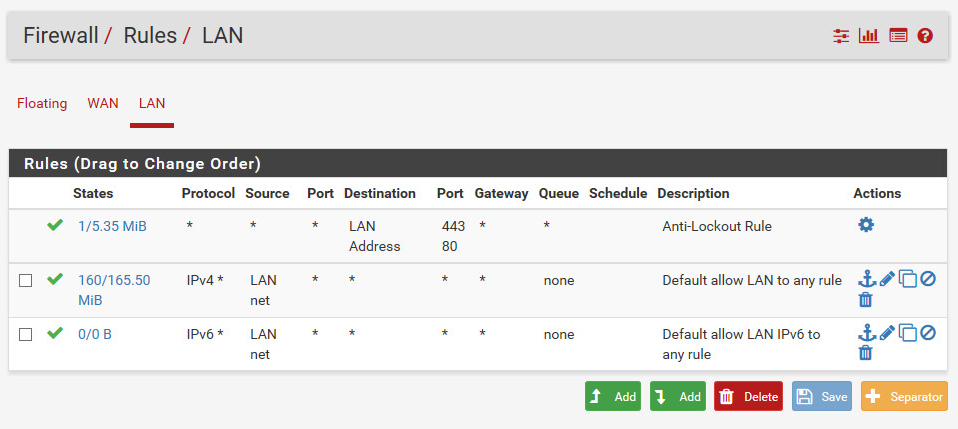This screenshot has width=958, height=429.
Task: Click 'Default allow LAN to any rule' text
Action: point(752,280)
